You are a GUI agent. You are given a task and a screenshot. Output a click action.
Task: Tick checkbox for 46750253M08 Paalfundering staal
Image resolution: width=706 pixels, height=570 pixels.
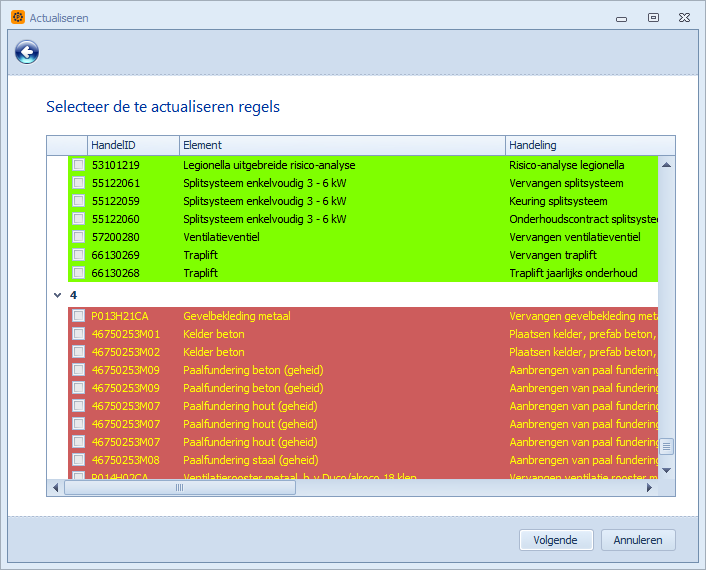click(x=78, y=460)
